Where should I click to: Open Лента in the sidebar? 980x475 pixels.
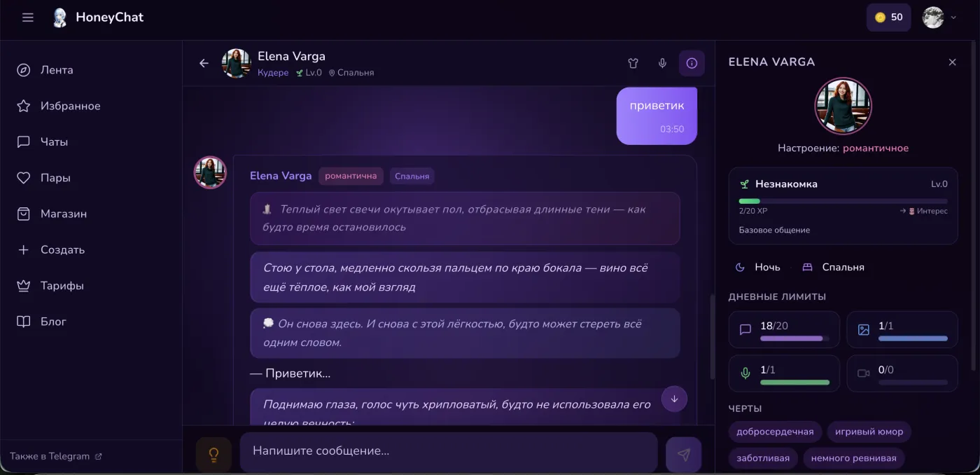pos(57,70)
